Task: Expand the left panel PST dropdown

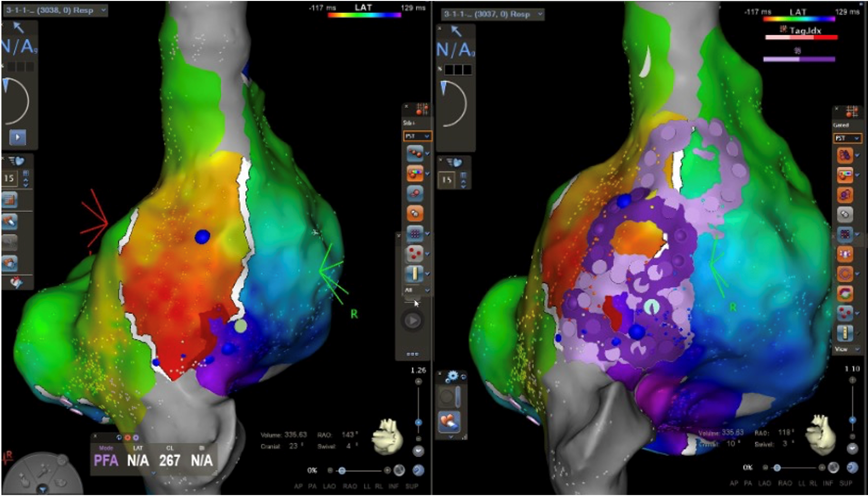Action: [417, 136]
